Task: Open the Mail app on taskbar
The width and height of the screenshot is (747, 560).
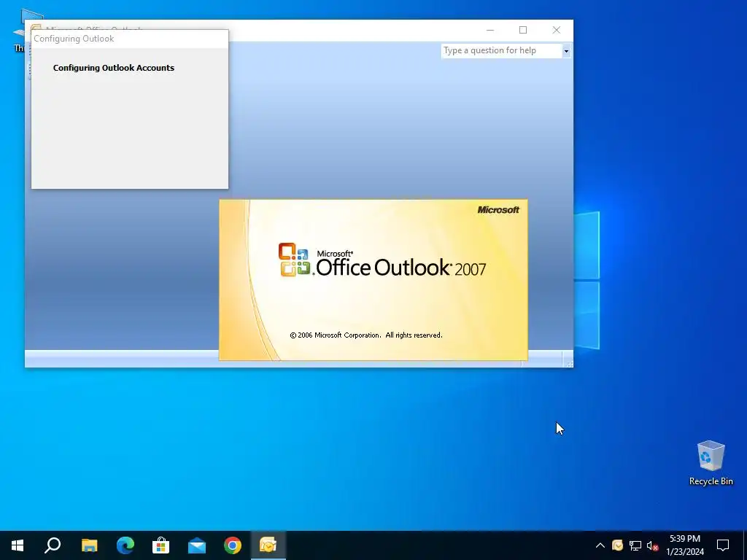Action: [x=197, y=545]
